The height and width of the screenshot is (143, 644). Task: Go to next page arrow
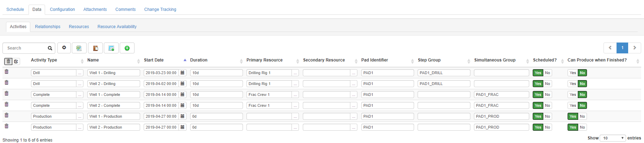[634, 48]
